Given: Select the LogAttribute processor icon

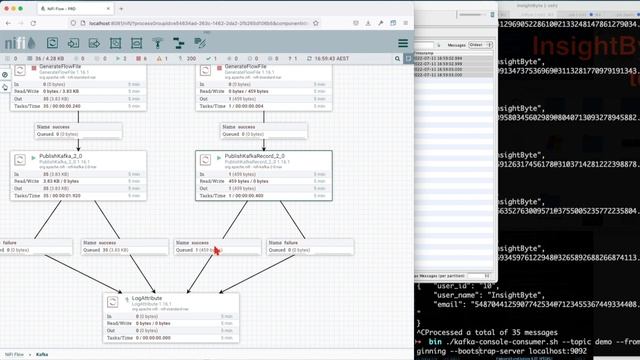Looking at the screenshot, I should point(113,302).
